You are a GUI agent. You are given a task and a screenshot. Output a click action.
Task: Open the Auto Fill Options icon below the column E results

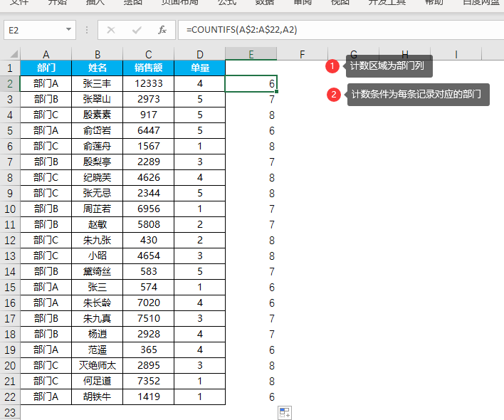tap(285, 413)
